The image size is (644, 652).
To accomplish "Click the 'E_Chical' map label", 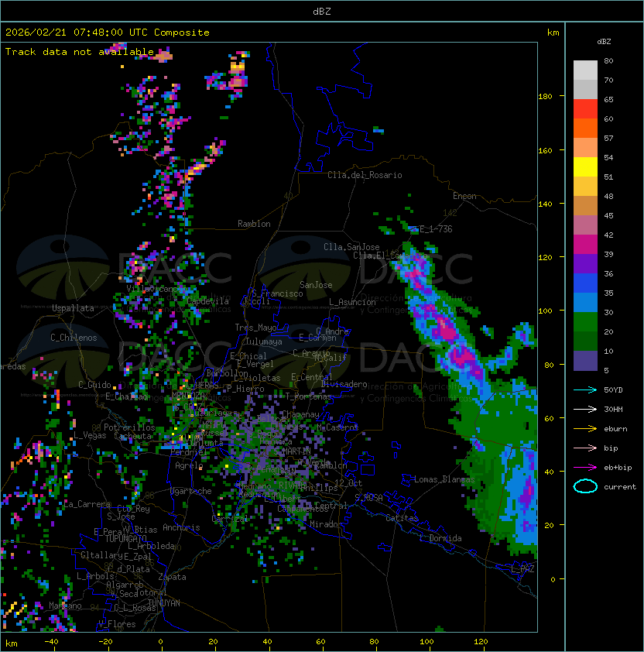I will click(x=248, y=356).
